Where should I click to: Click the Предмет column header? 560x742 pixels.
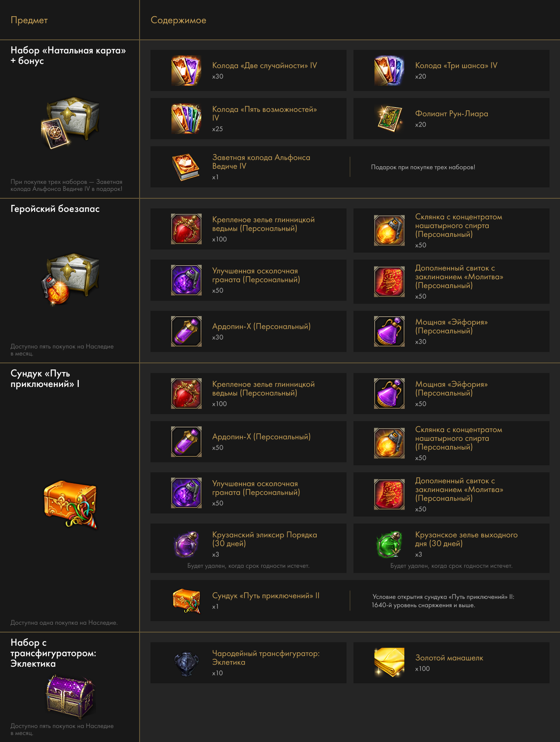(29, 20)
